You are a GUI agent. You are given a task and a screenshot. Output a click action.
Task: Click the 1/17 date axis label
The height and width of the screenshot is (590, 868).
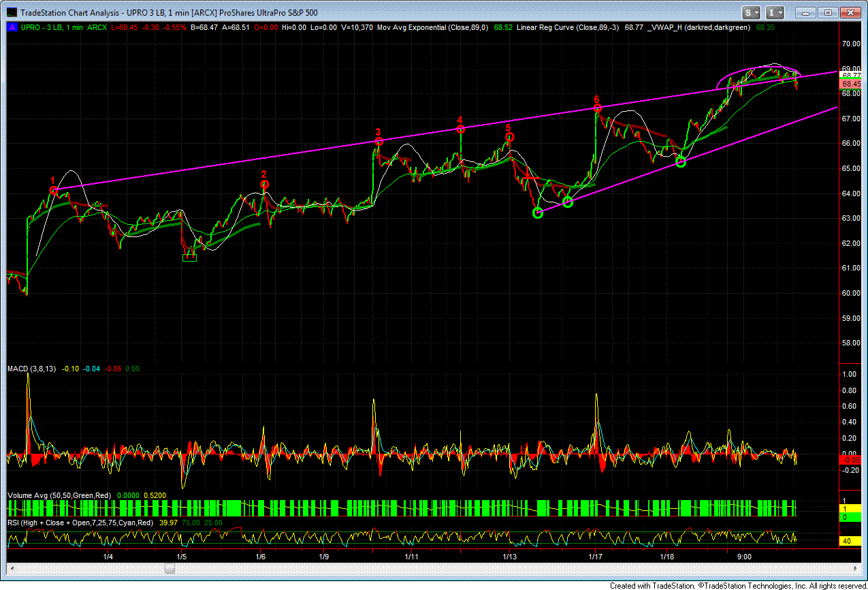[x=596, y=557]
